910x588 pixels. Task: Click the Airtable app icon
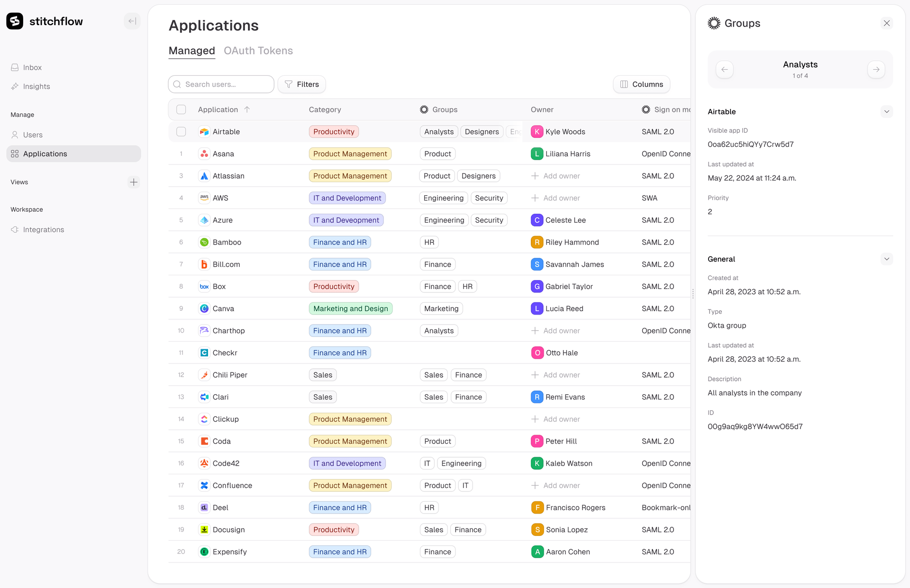[x=204, y=132]
